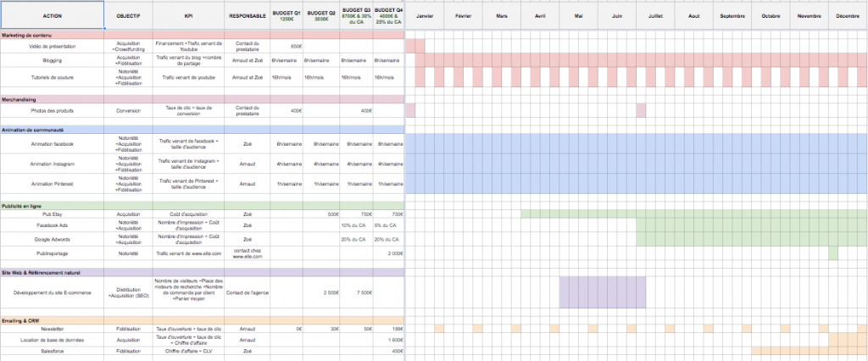Select the Google Adwords action cell
This screenshot has height=361, width=868.
(52, 240)
